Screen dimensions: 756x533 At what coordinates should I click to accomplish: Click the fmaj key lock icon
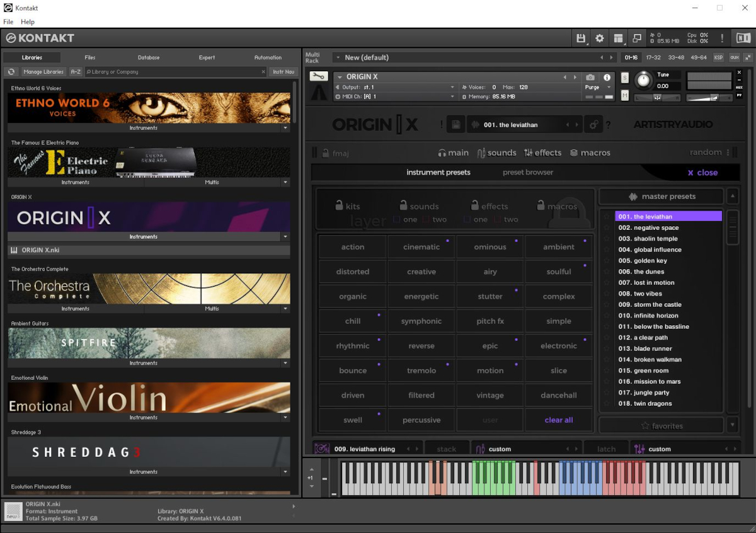coord(326,152)
